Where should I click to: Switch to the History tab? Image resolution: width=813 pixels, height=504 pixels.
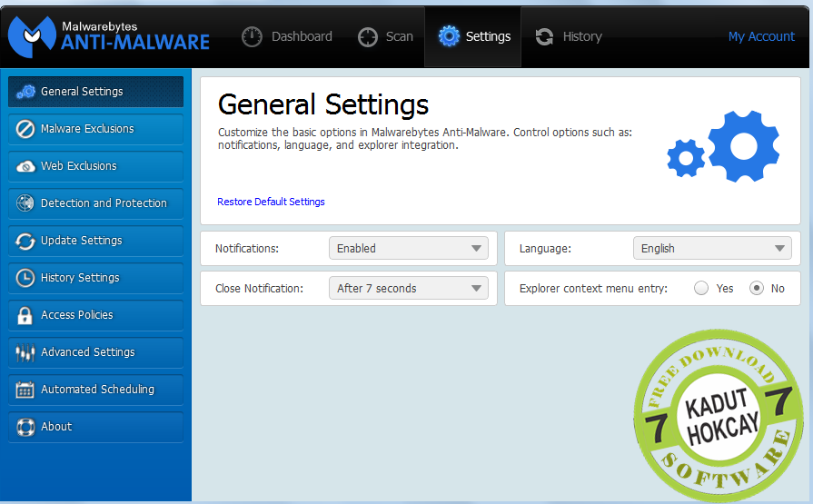pyautogui.click(x=569, y=37)
